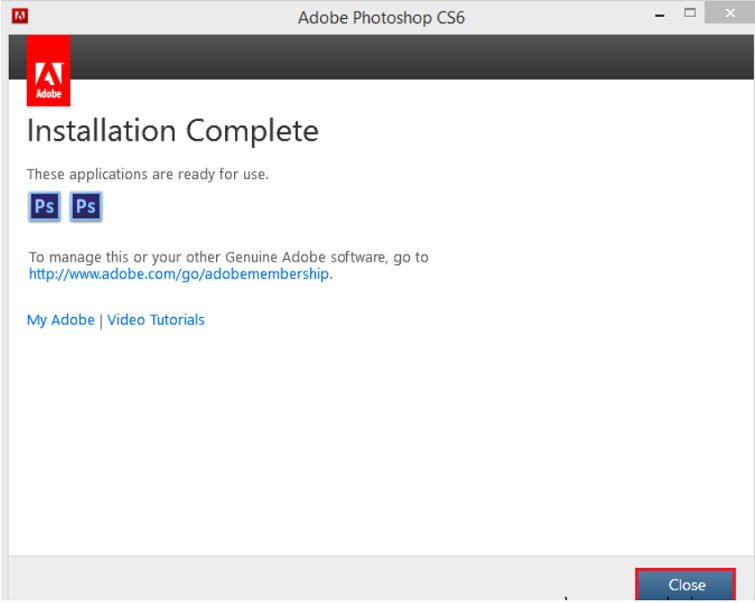Click the dark gray header banner

click(400, 57)
